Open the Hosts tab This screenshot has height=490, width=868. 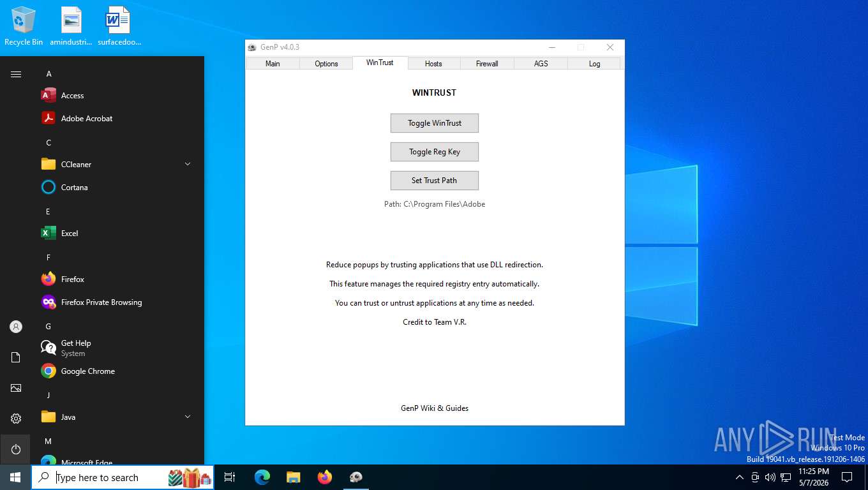click(x=433, y=63)
